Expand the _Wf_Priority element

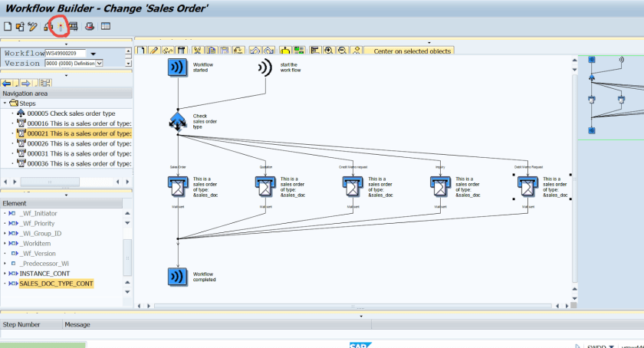[5, 224]
